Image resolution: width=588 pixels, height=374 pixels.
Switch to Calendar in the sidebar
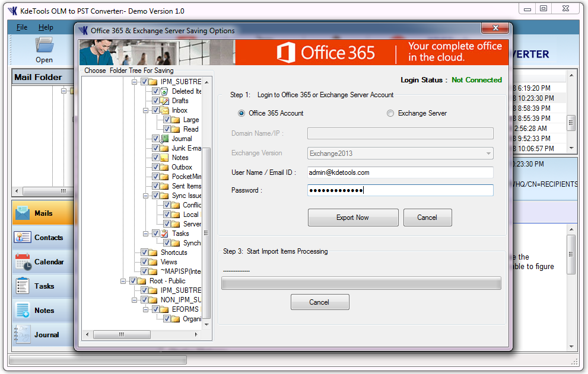coord(43,262)
